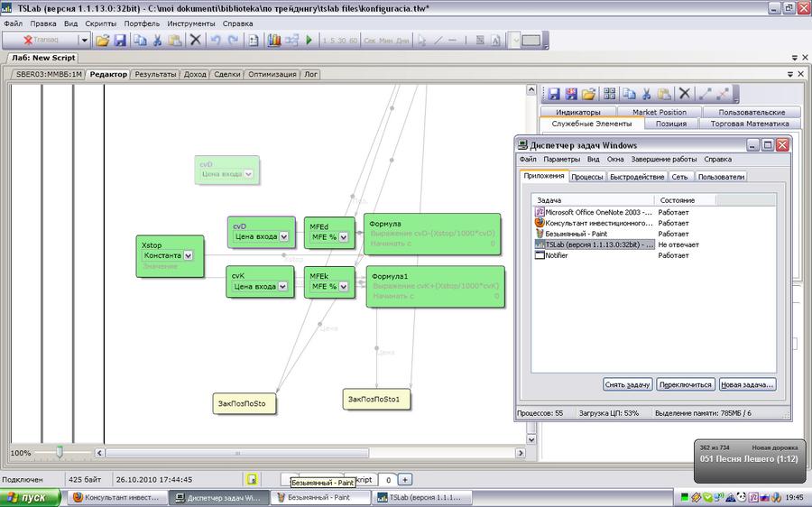Open the Transaq data source dropdown
812x507 pixels.
pyautogui.click(x=84, y=41)
